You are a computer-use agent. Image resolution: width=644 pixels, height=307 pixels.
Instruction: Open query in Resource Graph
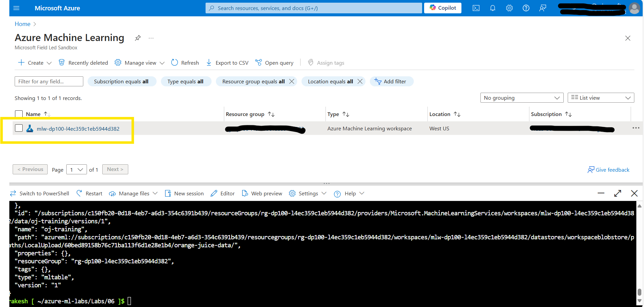pyautogui.click(x=274, y=63)
